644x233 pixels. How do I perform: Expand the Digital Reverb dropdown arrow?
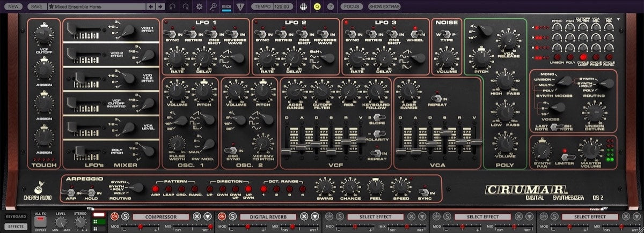[x=315, y=216]
